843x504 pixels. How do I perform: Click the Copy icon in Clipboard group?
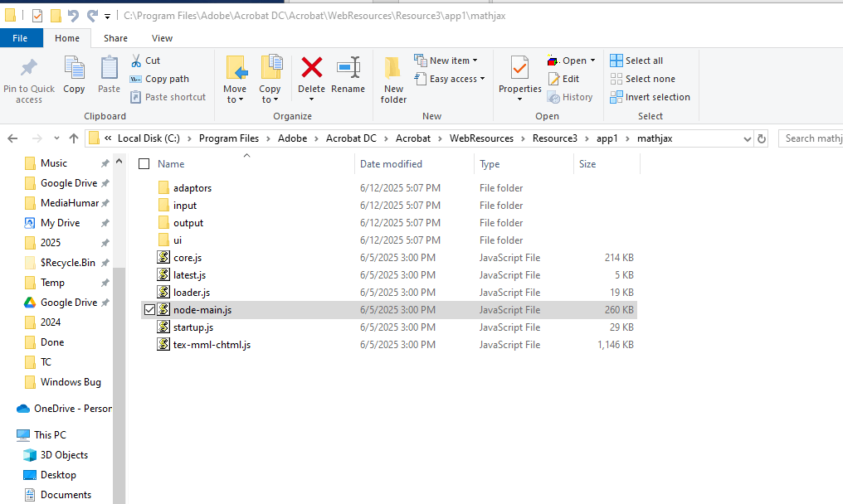[x=74, y=68]
